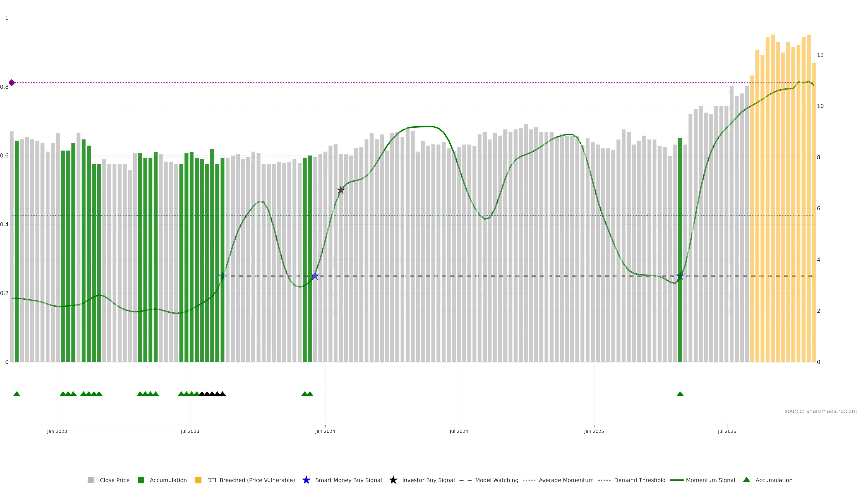Click the Jul 2024 axis label
The image size is (868, 488).
(459, 431)
